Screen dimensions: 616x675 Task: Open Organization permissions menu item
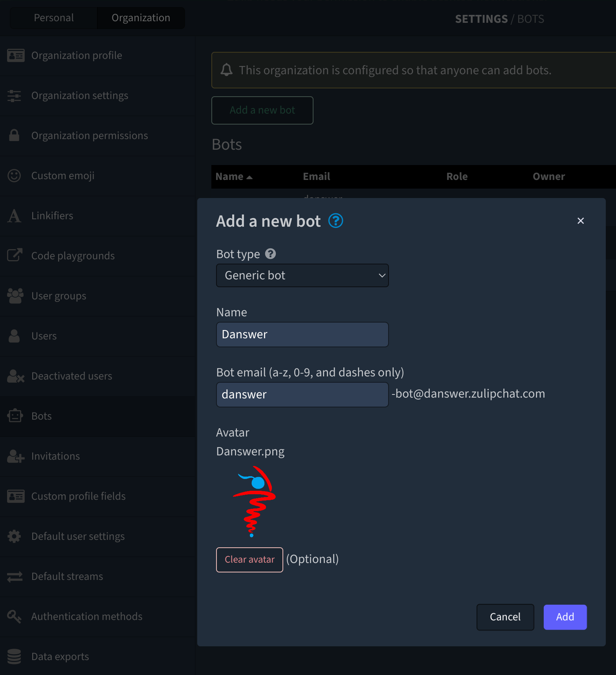97,136
